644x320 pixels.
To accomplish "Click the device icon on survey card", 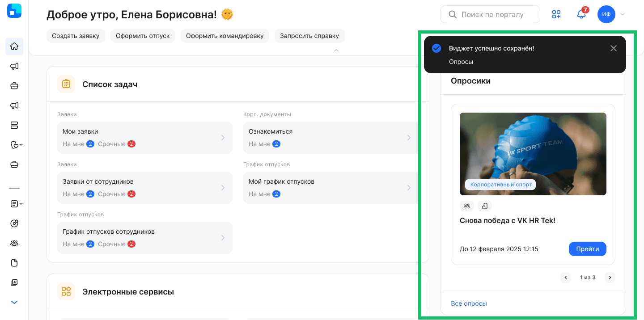I will click(485, 206).
